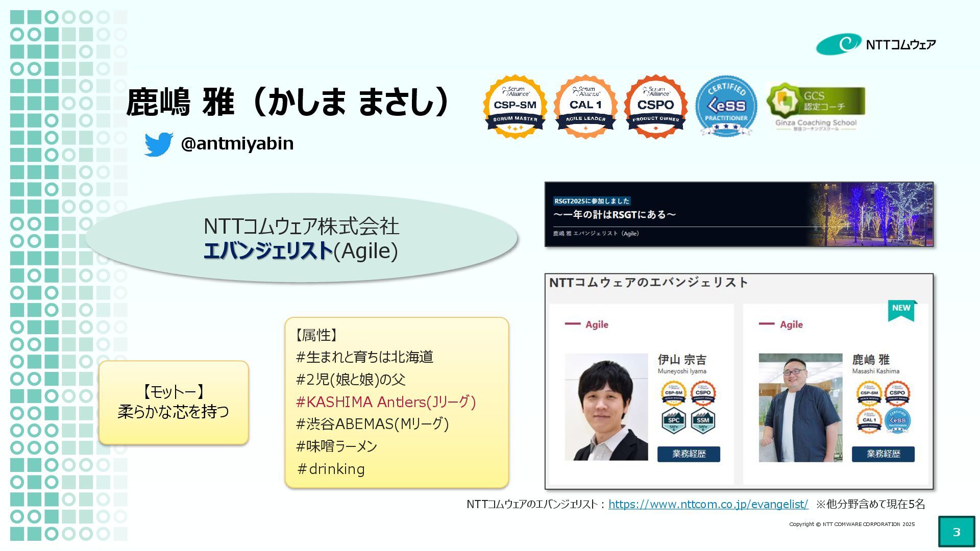Screen dimensions: 980x551
Task: Click the SSM SAFe badge under Iyama
Action: [703, 421]
